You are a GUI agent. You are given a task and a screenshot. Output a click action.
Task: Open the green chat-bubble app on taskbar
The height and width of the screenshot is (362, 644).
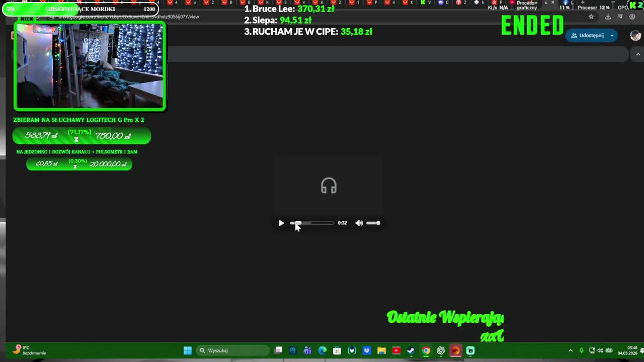(470, 350)
